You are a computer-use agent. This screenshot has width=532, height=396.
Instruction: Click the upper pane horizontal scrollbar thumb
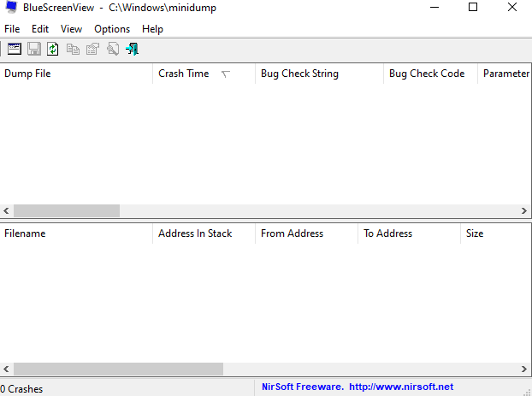pyautogui.click(x=67, y=210)
